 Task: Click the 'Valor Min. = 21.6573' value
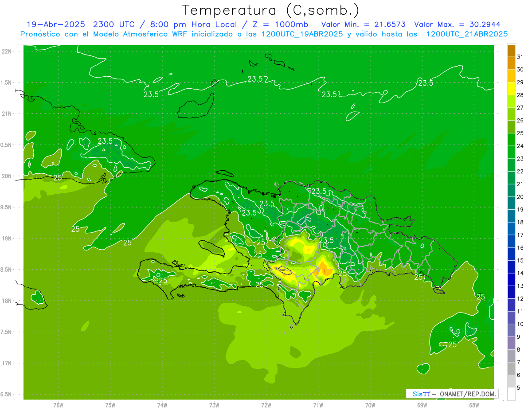pos(363,24)
